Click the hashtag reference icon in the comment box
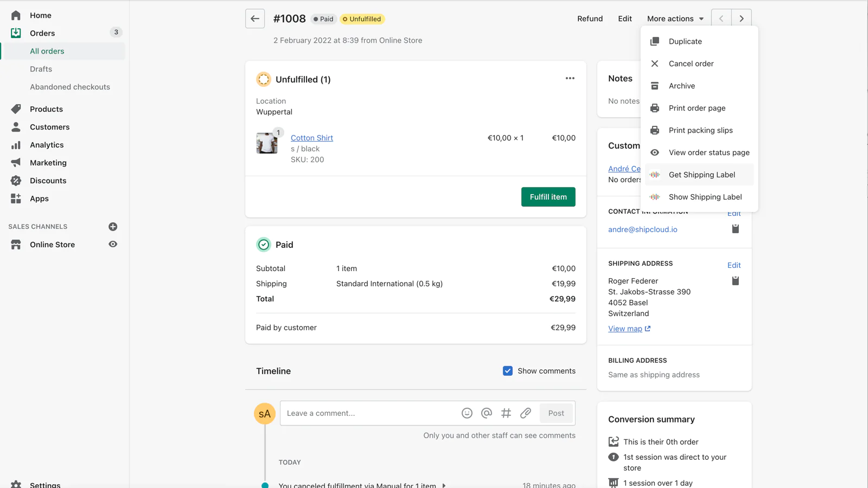This screenshot has width=868, height=488. (506, 413)
